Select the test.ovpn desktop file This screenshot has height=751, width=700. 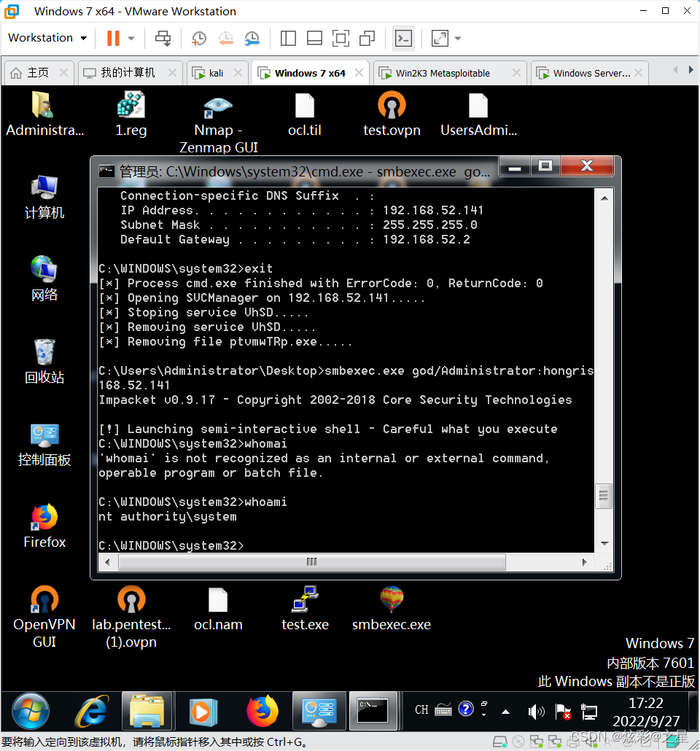click(392, 114)
